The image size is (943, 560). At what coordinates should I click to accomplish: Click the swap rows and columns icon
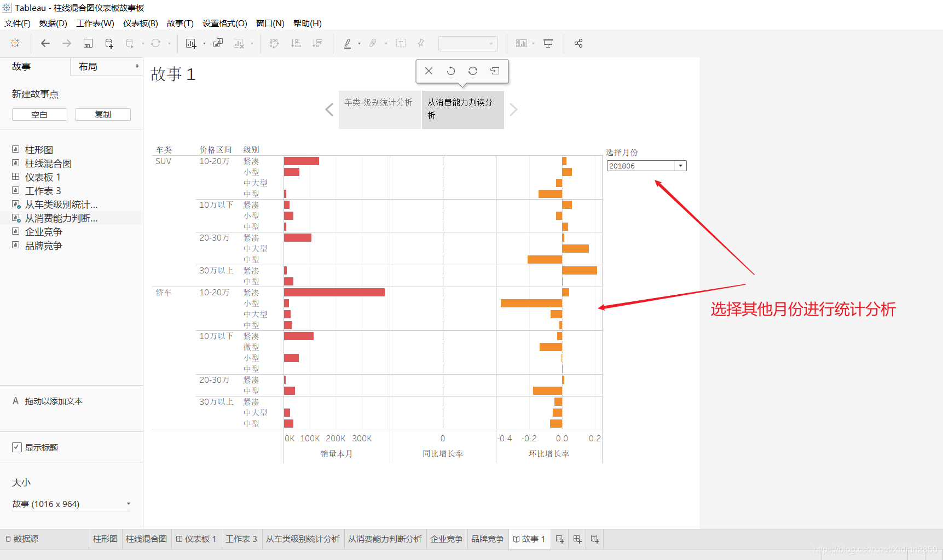coord(274,43)
